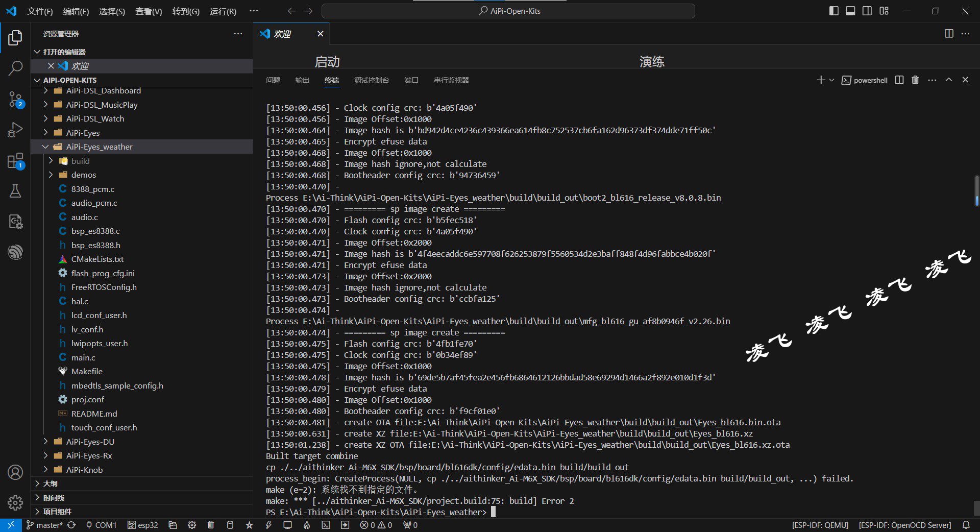The image size is (980, 532).
Task: Click ESP-IDF build project cylinder icon
Action: tap(230, 525)
